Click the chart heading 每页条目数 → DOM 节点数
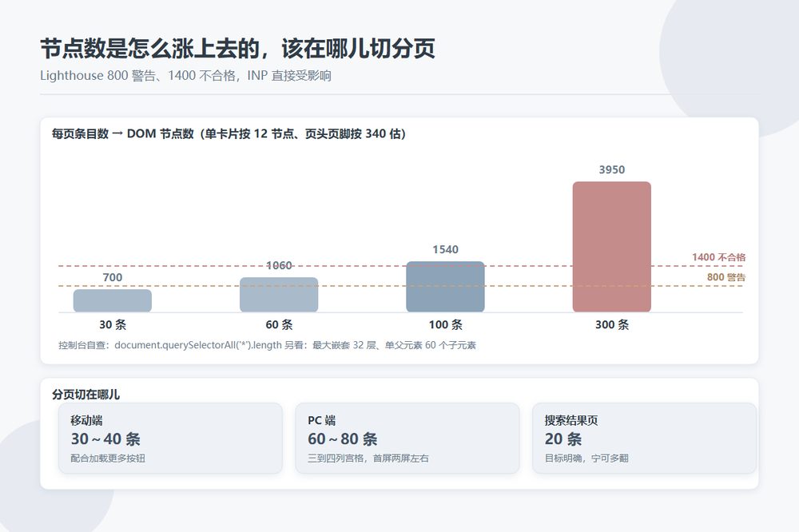The height and width of the screenshot is (532, 799). click(x=229, y=133)
